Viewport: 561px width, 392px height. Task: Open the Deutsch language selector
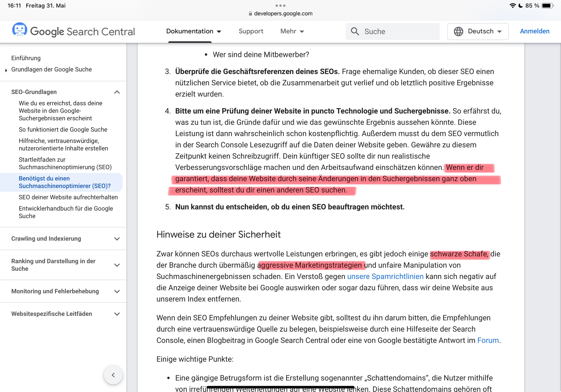click(x=478, y=31)
